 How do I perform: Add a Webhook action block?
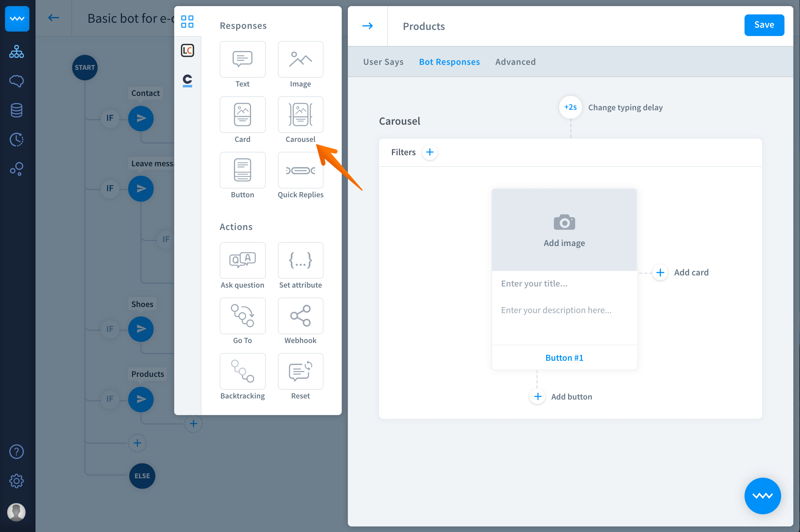(300, 316)
